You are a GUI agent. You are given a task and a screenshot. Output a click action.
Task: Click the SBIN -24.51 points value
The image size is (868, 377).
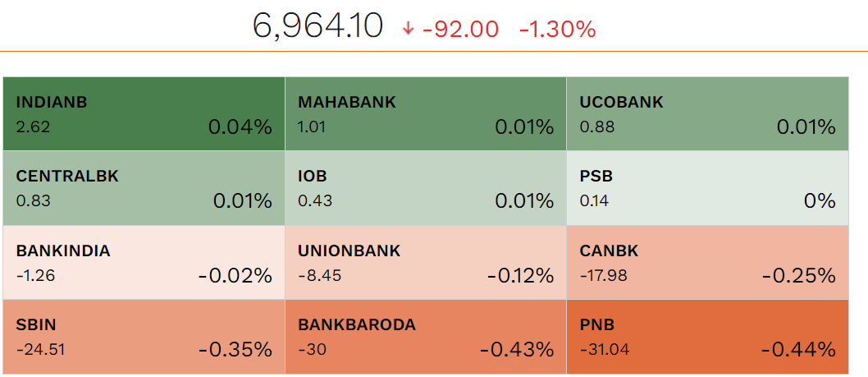[40, 349]
